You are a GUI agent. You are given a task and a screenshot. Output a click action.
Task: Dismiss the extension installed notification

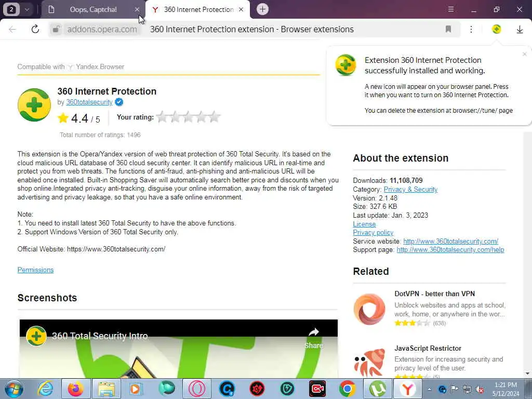(x=525, y=54)
